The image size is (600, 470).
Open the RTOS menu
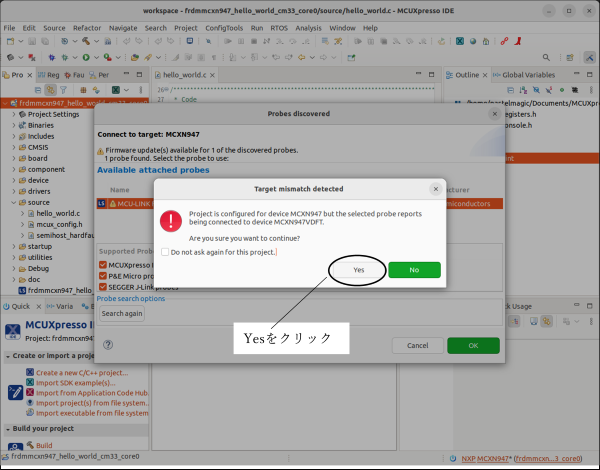[278, 28]
